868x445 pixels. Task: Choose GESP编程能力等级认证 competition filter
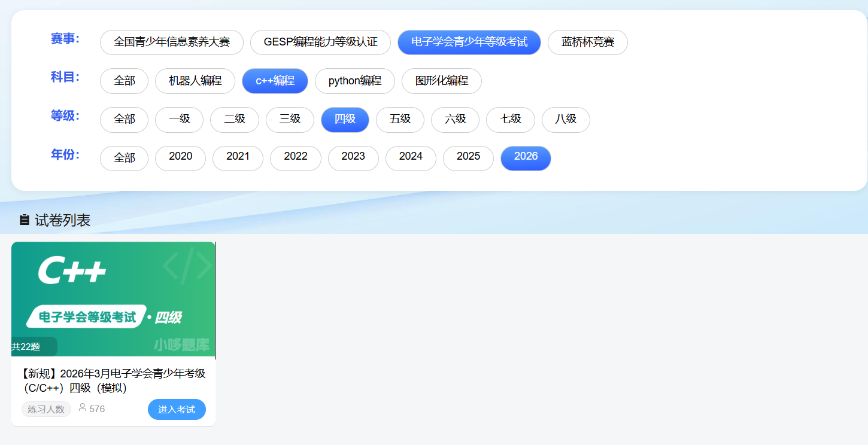click(320, 42)
